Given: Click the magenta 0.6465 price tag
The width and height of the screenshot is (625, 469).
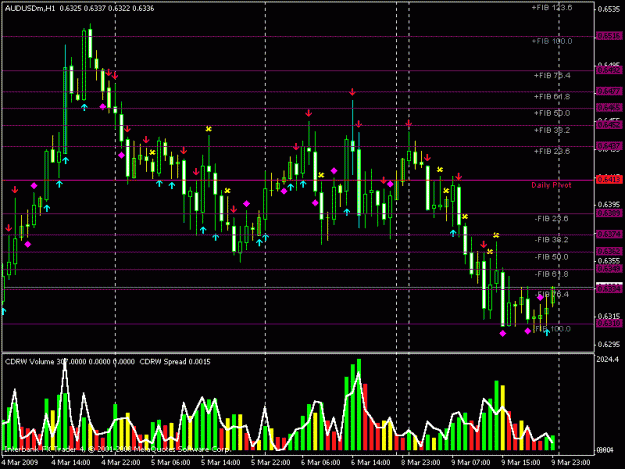Looking at the screenshot, I should point(609,108).
